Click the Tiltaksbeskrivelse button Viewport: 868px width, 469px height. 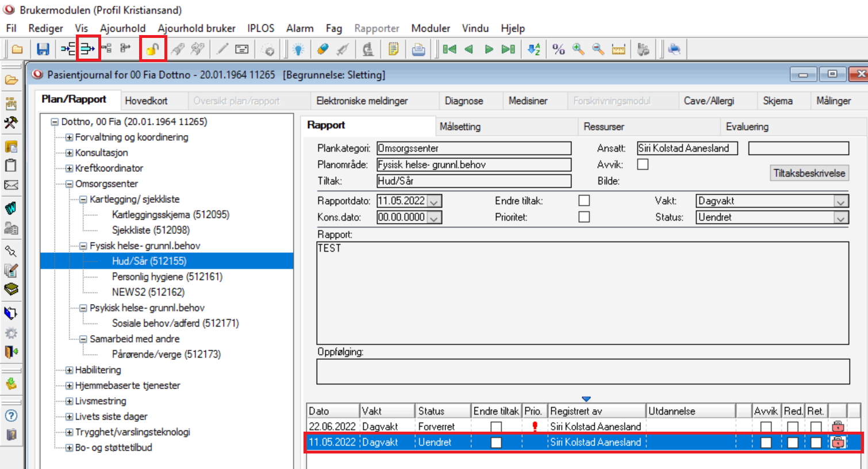[x=809, y=173]
